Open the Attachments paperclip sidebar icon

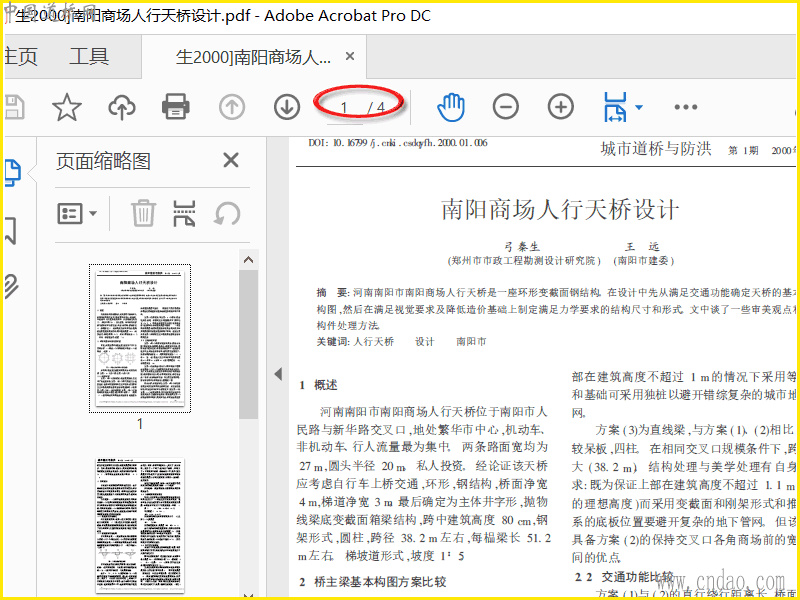[11, 286]
